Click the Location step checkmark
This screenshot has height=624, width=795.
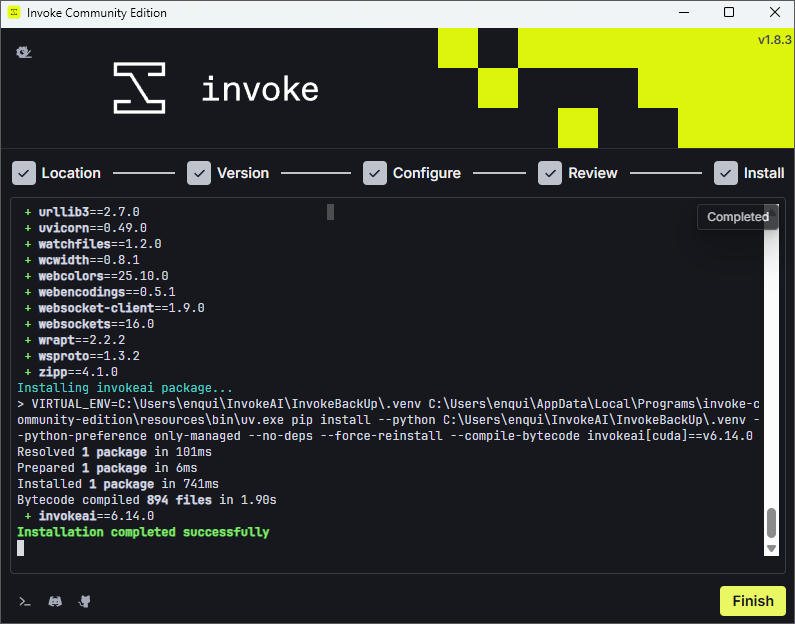24,173
